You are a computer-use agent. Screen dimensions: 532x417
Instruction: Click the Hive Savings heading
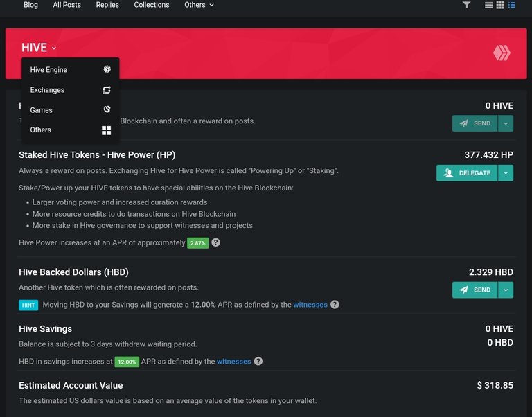46,329
